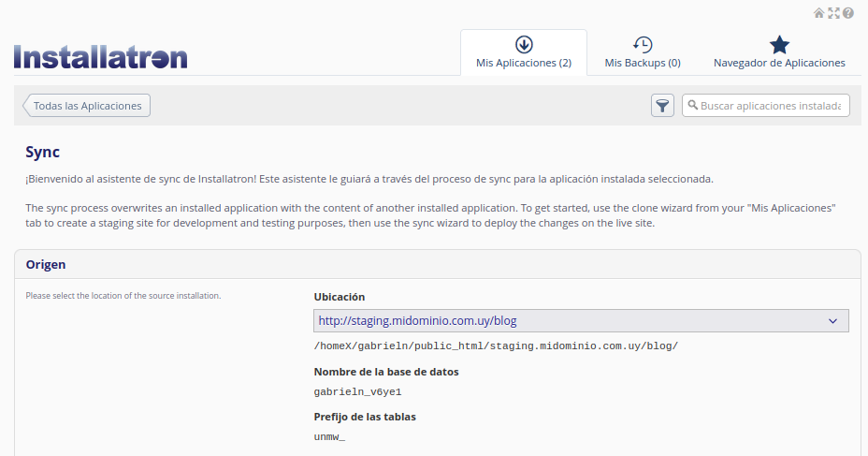This screenshot has height=456, width=868.
Task: Switch to the Mis Aplicaciones (2) tab
Action: tap(524, 63)
